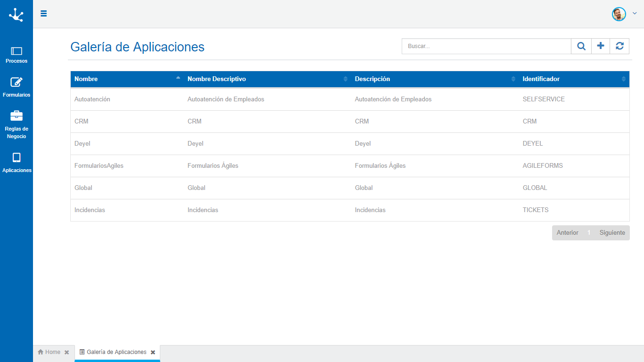Go to Anterior page
The width and height of the screenshot is (644, 362).
point(568,233)
